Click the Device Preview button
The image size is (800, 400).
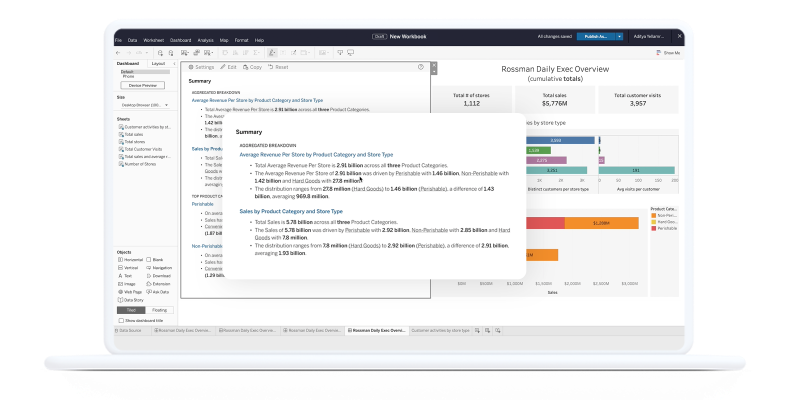pos(143,86)
